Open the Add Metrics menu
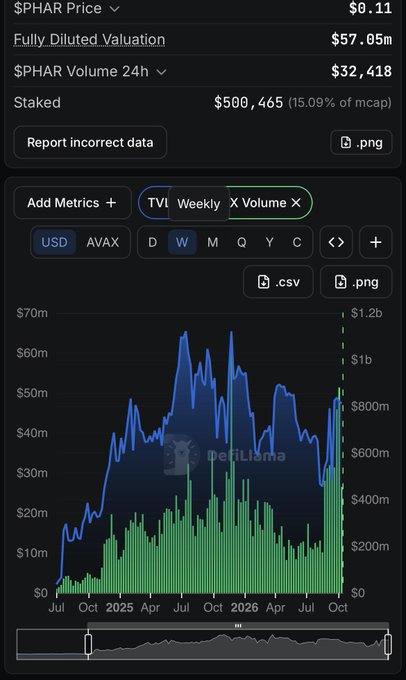406x680 pixels. click(72, 203)
